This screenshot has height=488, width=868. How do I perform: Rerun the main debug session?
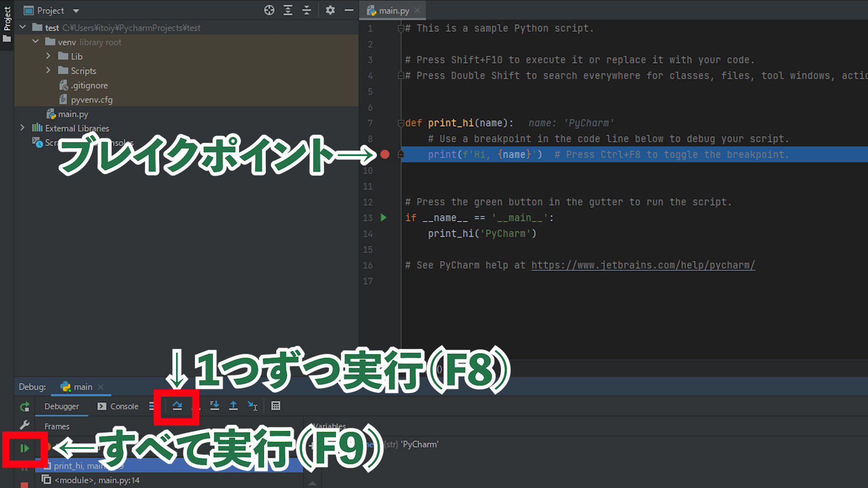point(24,407)
